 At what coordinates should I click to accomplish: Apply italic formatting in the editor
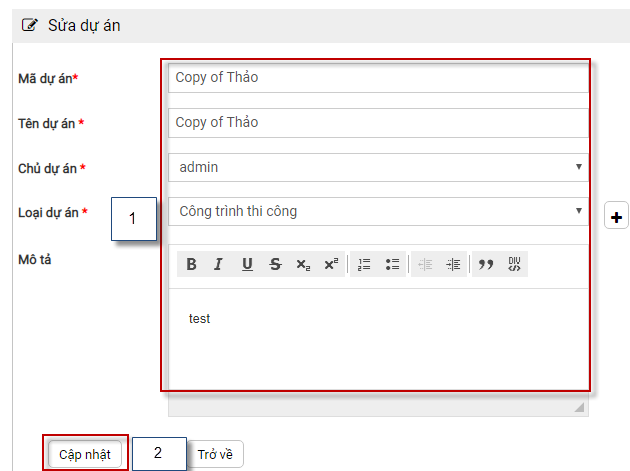[217, 264]
